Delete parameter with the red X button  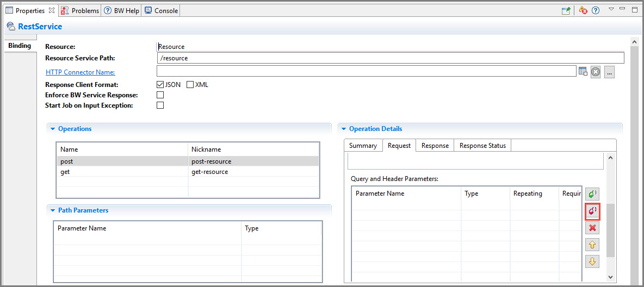[x=592, y=228]
